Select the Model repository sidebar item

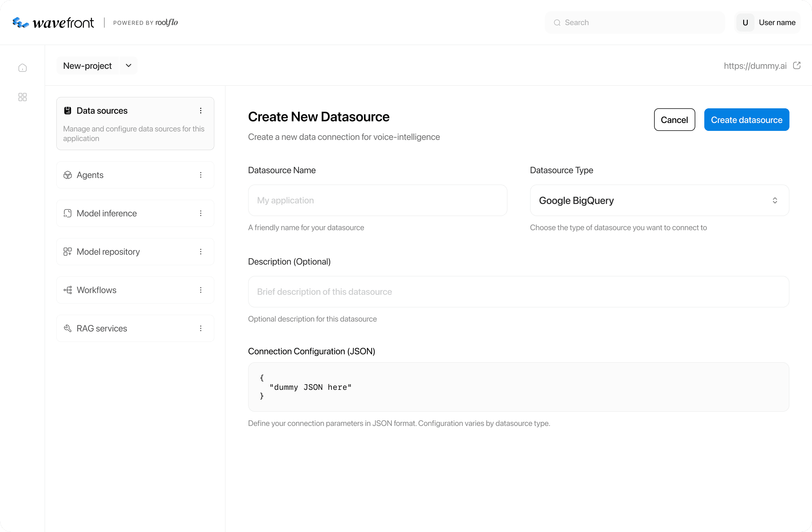point(108,252)
